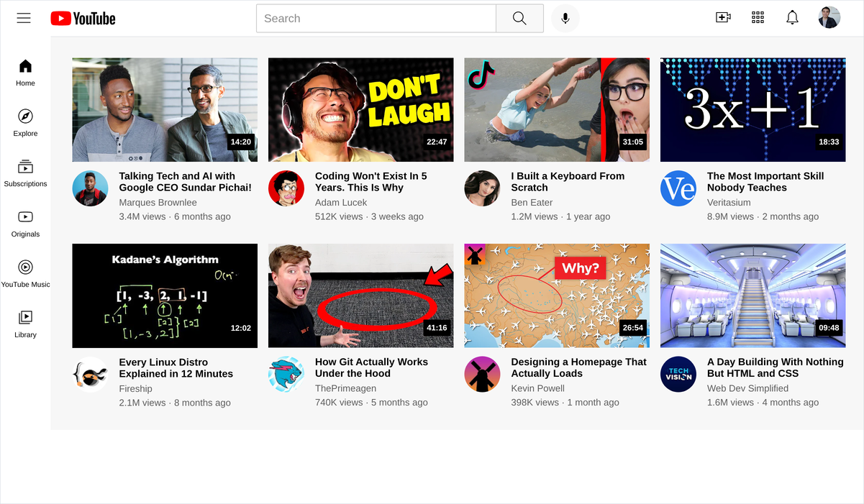Open the account profile avatar

(x=829, y=18)
